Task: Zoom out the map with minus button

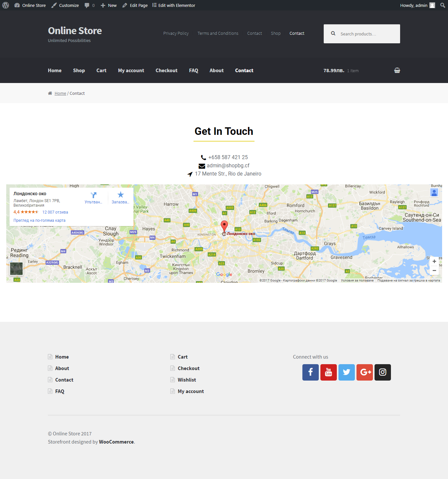Action: click(x=434, y=271)
